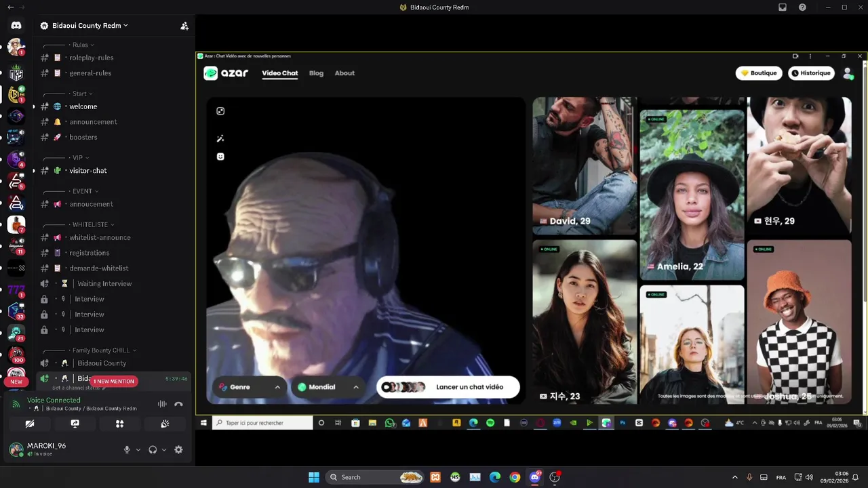Switch to Video Chat tab in Azar
The image size is (868, 488).
click(x=280, y=73)
